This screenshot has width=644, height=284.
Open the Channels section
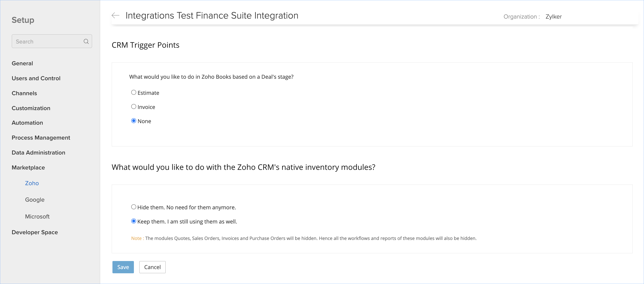(x=24, y=93)
